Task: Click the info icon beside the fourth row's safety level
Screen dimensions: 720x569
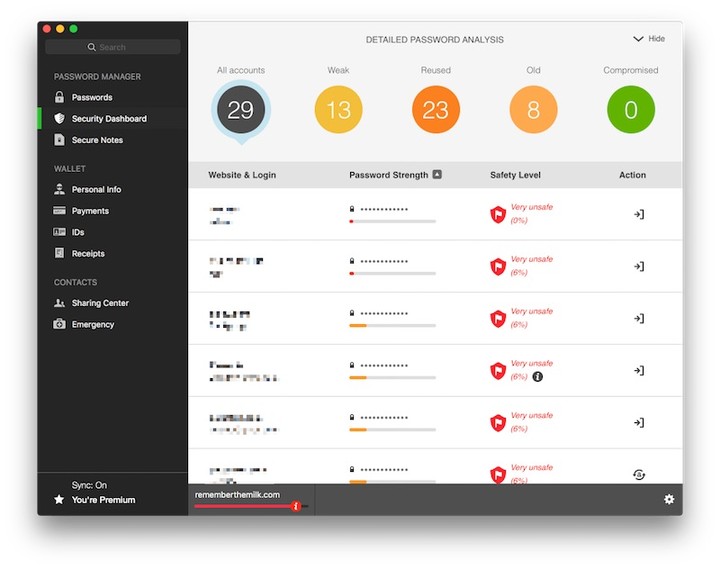Action: [538, 377]
